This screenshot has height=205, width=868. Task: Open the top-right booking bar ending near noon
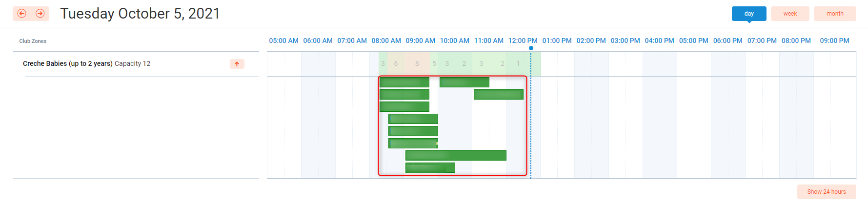tap(498, 94)
